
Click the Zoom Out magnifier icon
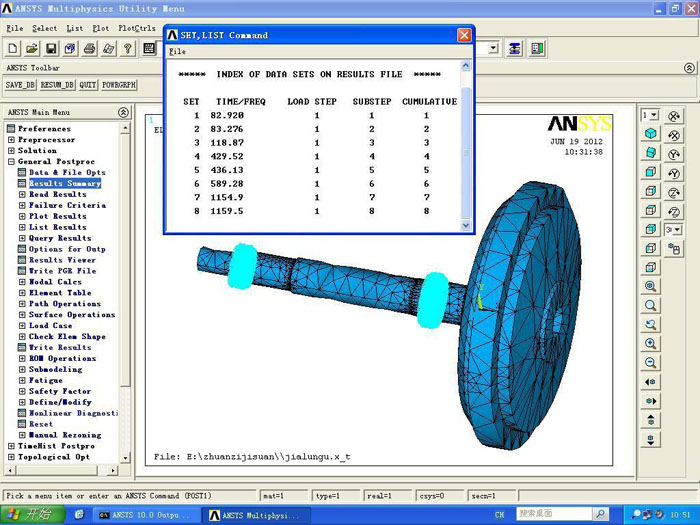[651, 363]
